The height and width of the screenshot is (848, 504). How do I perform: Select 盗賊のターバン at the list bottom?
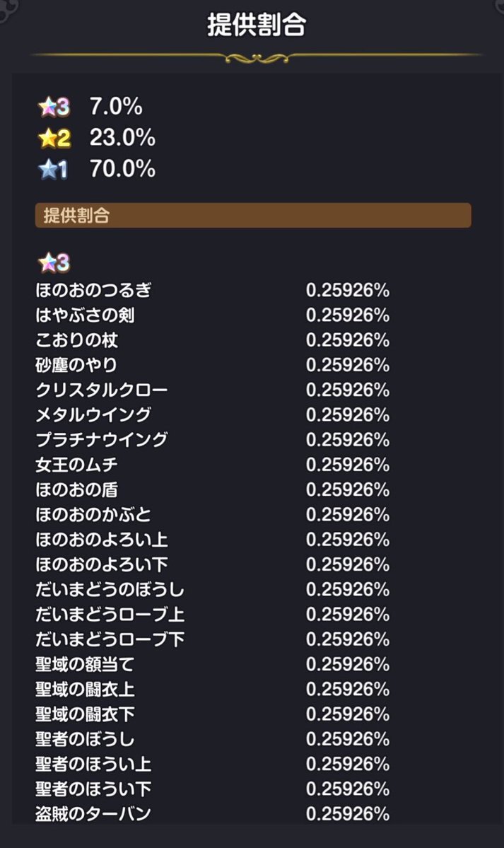point(93,813)
